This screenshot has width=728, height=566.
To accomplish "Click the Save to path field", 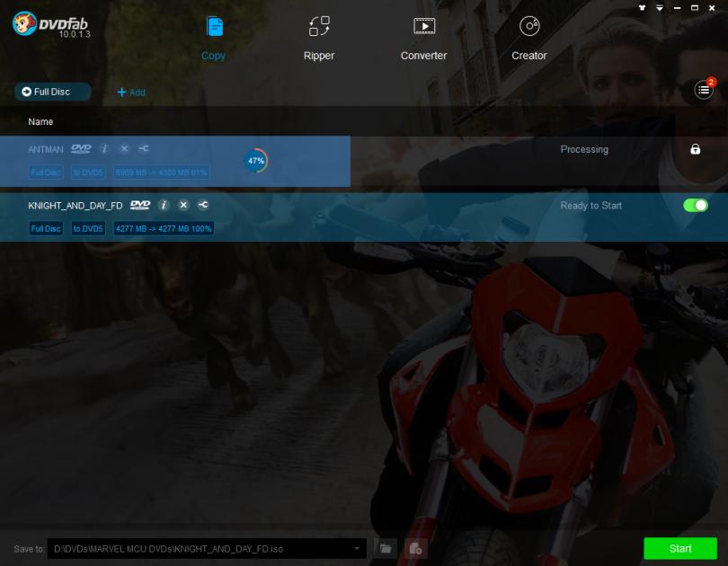I will [207, 549].
